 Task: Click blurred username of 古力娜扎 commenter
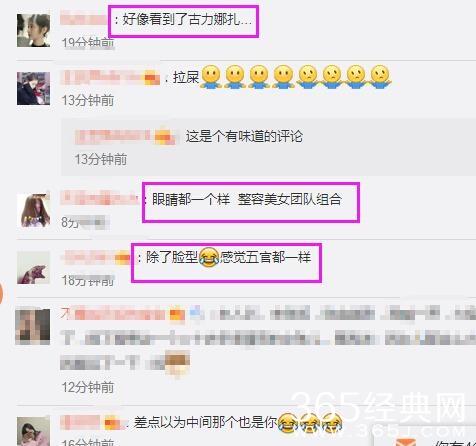point(84,18)
